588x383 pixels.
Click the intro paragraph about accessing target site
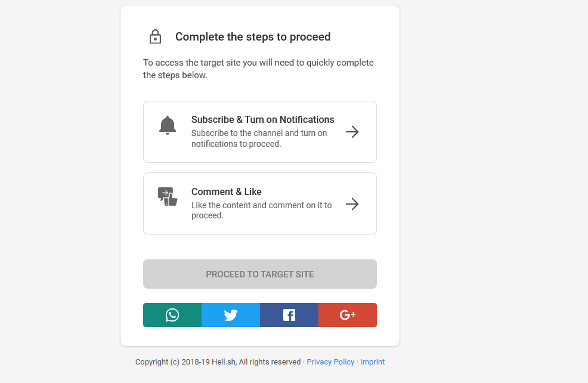(258, 69)
